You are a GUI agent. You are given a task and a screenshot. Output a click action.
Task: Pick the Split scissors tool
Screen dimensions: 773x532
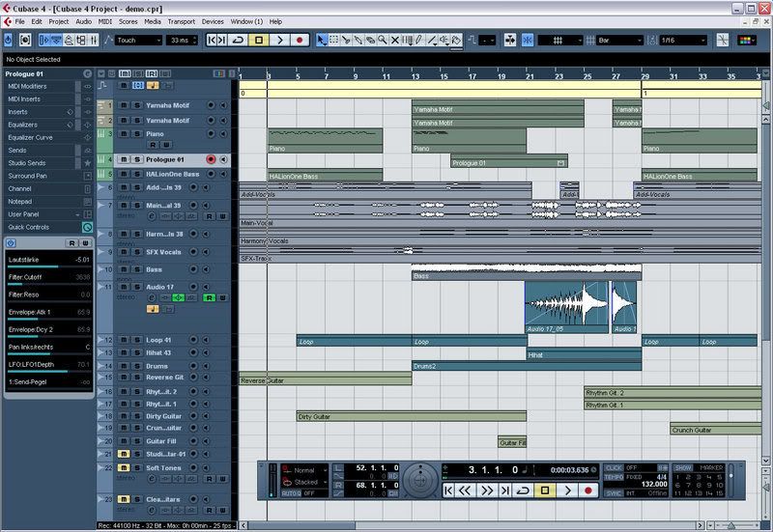point(346,40)
